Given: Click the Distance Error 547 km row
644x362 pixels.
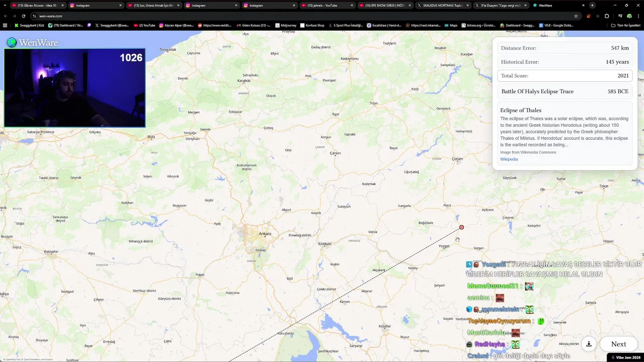Looking at the screenshot, I should [x=565, y=48].
